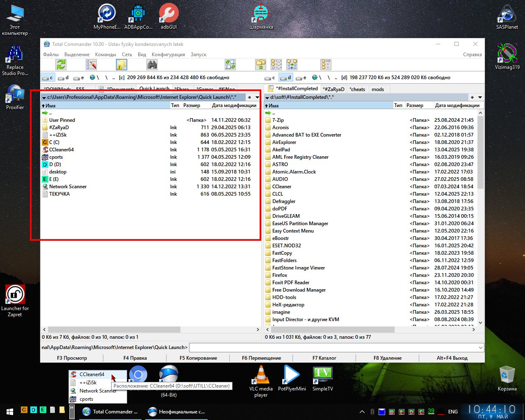The image size is (525, 420).
Task: Click into the command line input field
Action: point(333,347)
